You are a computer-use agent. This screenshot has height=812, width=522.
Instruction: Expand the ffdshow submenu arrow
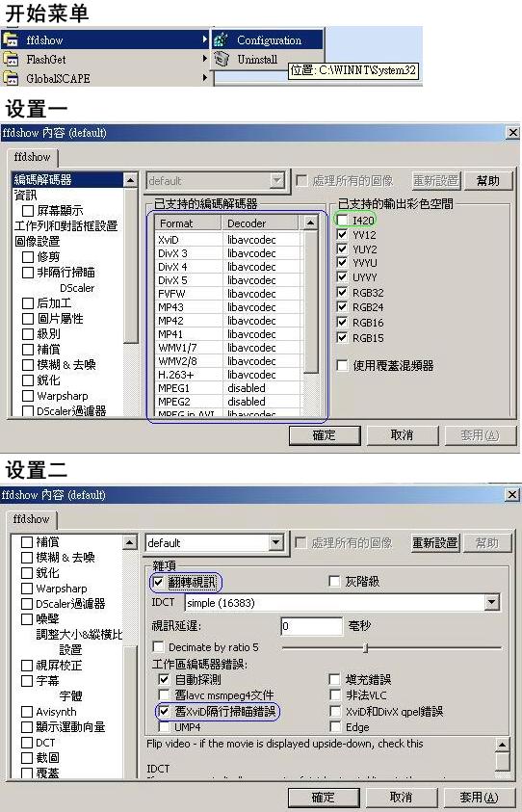(x=205, y=39)
